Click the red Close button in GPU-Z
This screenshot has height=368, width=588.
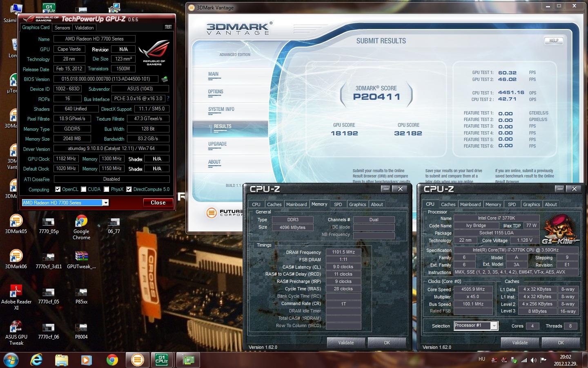click(x=158, y=202)
